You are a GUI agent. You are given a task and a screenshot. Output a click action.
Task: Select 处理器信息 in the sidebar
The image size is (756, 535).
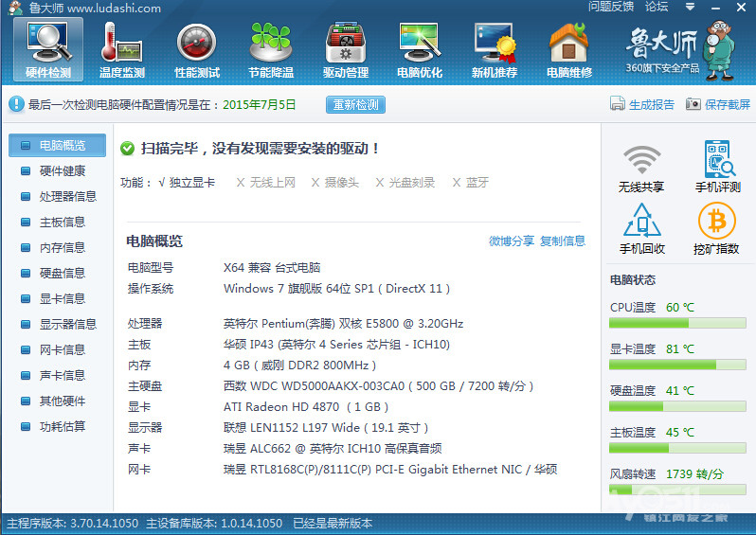point(66,197)
